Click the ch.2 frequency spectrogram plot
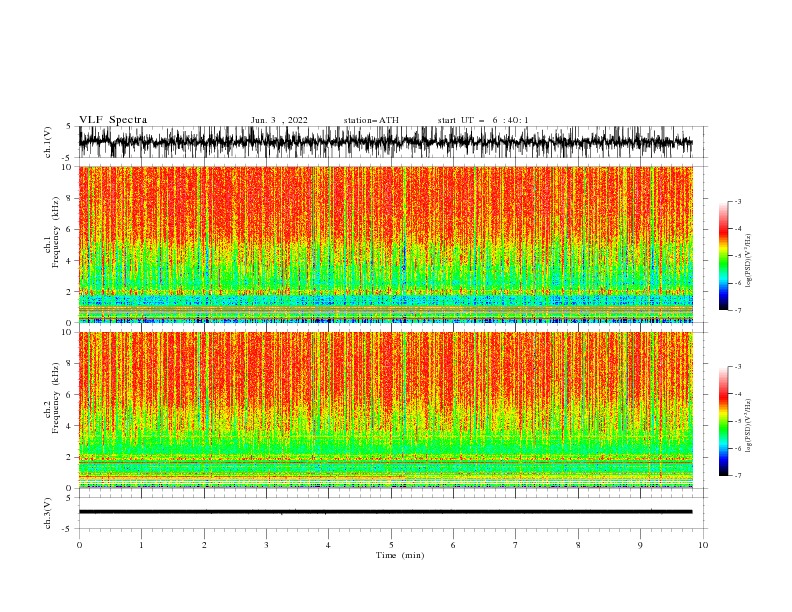Viewport: 792px width, 612px height. click(x=386, y=410)
